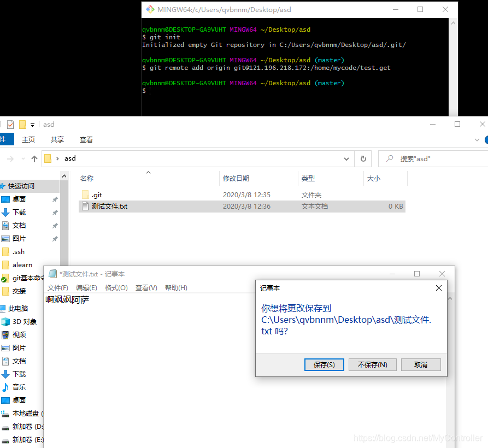Open the 文件(F) menu in Notepad

[x=57, y=288]
